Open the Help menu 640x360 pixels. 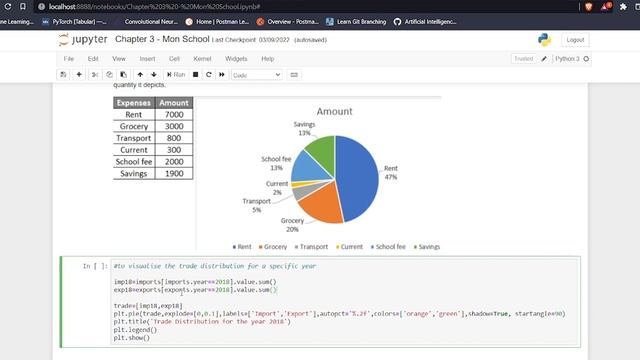point(267,59)
